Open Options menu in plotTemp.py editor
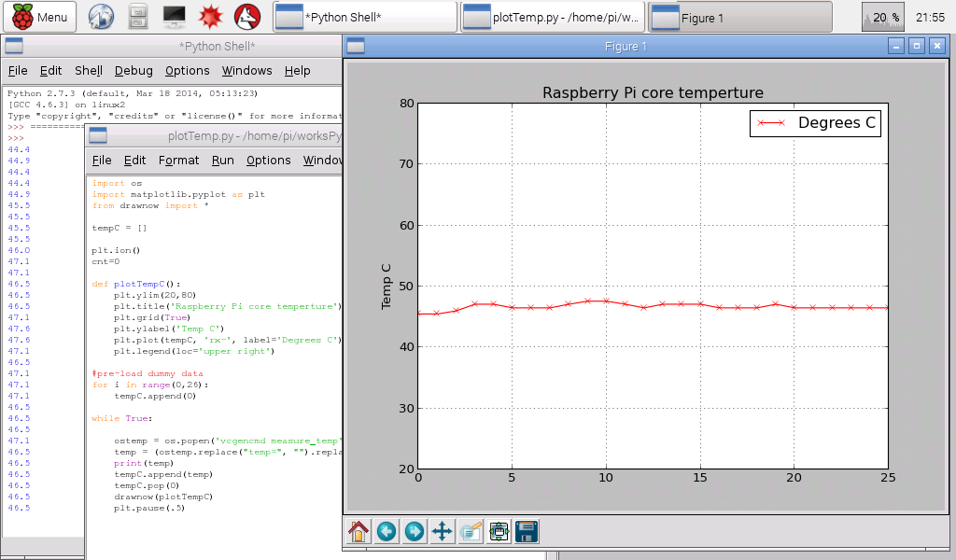Screen dimensions: 956x560 point(268,161)
